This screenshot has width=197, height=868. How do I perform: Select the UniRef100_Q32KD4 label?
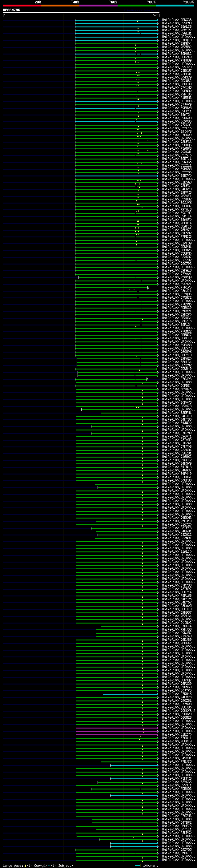coord(177,450)
